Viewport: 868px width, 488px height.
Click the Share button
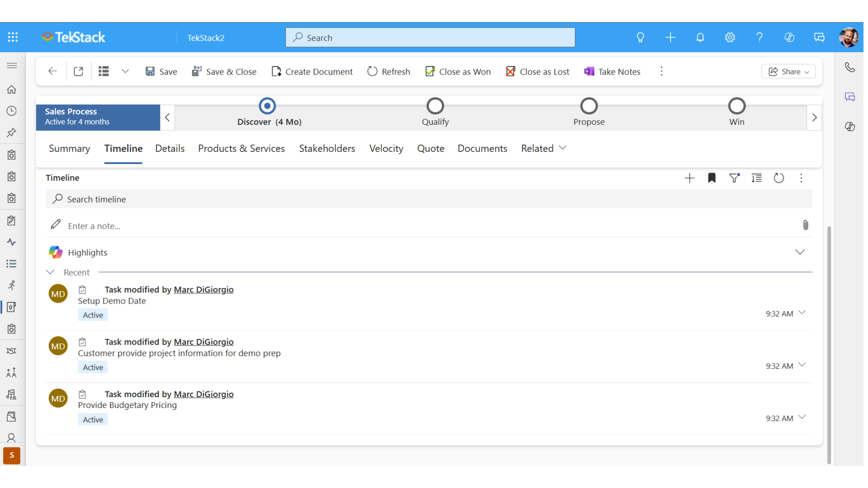(788, 71)
